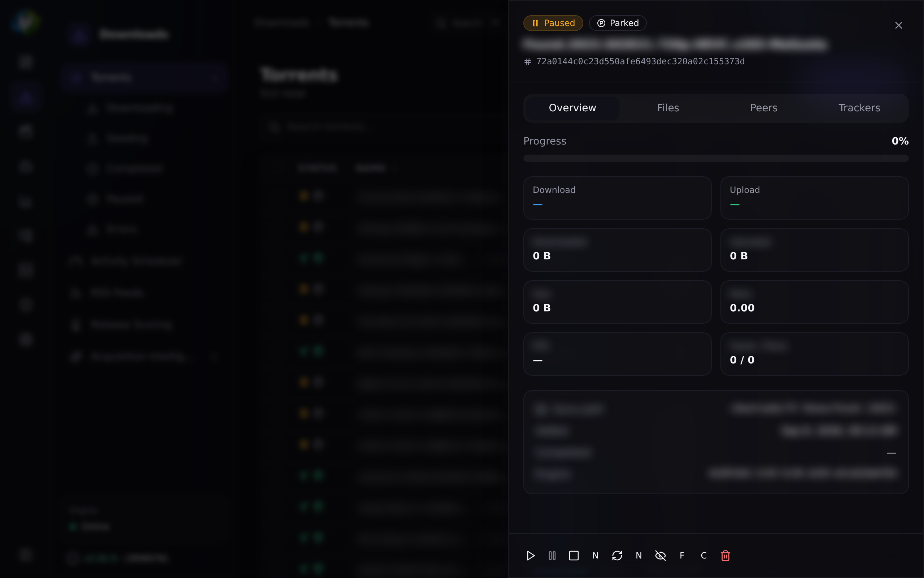Click the 0% progress value
This screenshot has height=578, width=924.
coord(900,141)
